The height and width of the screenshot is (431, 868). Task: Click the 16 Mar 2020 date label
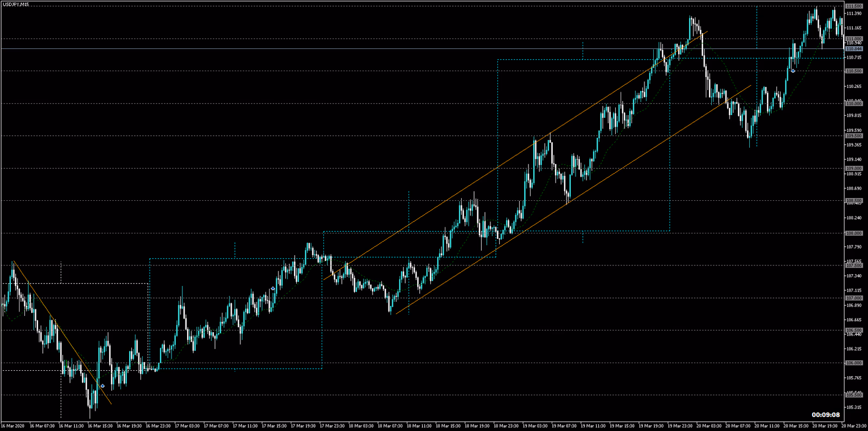tap(13, 426)
